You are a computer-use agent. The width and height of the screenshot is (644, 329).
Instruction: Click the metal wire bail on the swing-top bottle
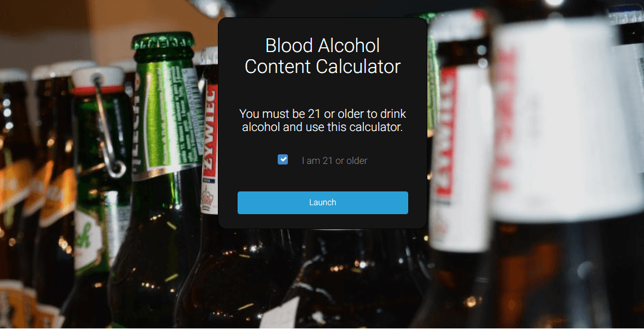(108, 127)
